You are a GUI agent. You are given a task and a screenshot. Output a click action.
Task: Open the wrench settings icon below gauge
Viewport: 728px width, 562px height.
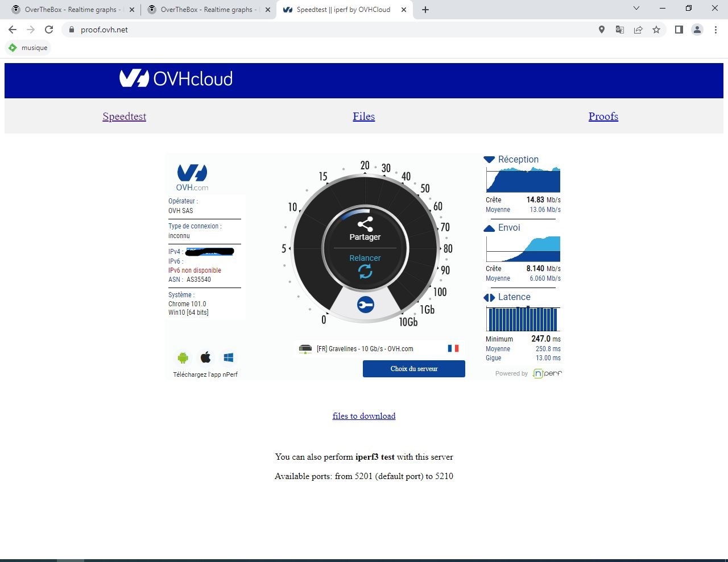[x=365, y=305]
